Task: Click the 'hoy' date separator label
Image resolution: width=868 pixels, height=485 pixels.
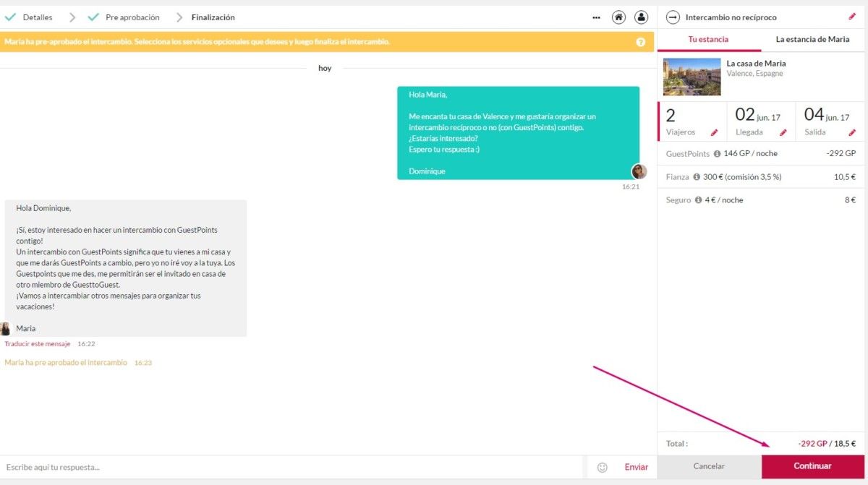Action: point(325,68)
